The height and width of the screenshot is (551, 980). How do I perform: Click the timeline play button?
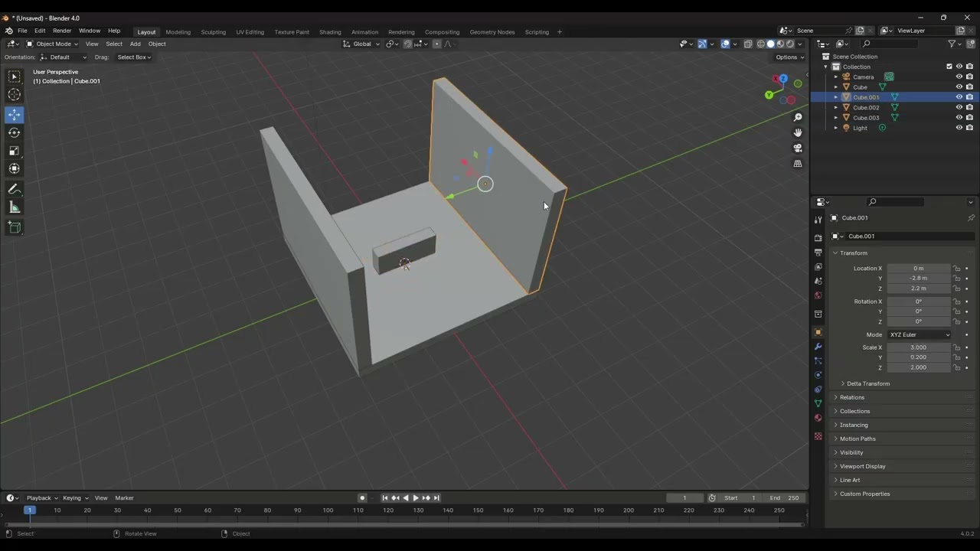[x=416, y=498]
